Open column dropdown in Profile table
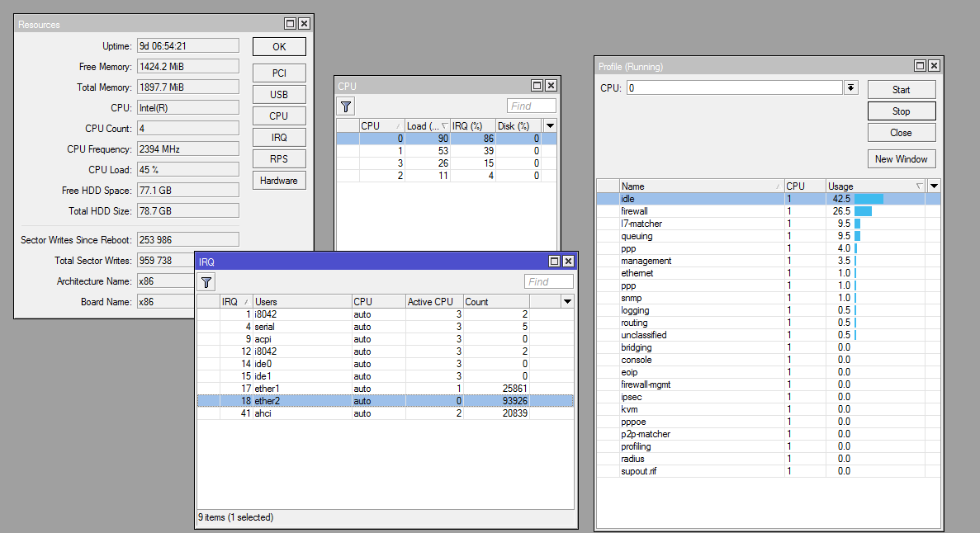 pyautogui.click(x=934, y=186)
